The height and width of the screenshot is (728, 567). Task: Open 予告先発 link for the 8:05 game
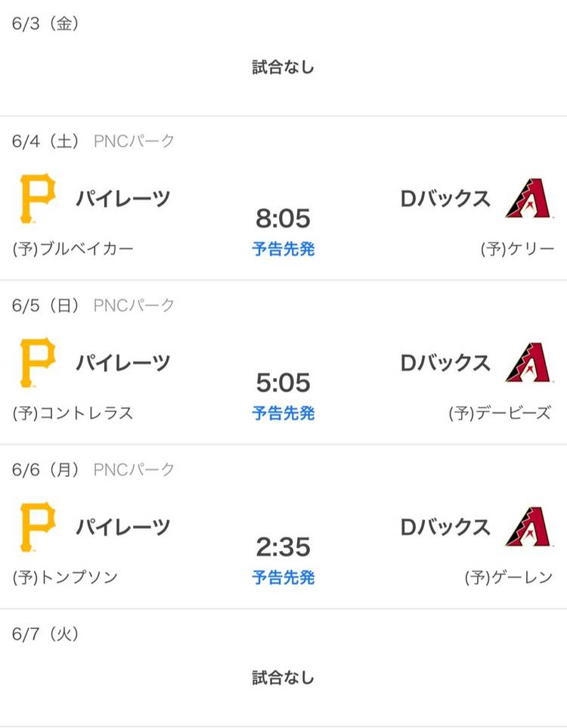[283, 249]
